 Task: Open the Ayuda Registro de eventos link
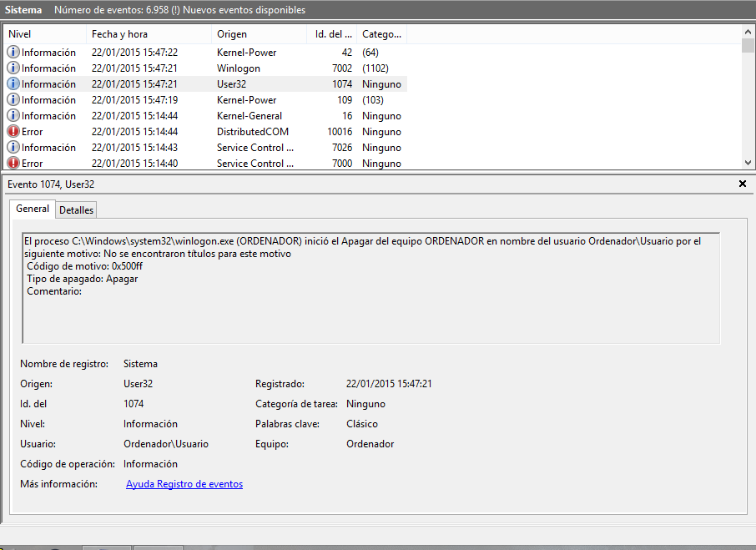pyautogui.click(x=184, y=484)
